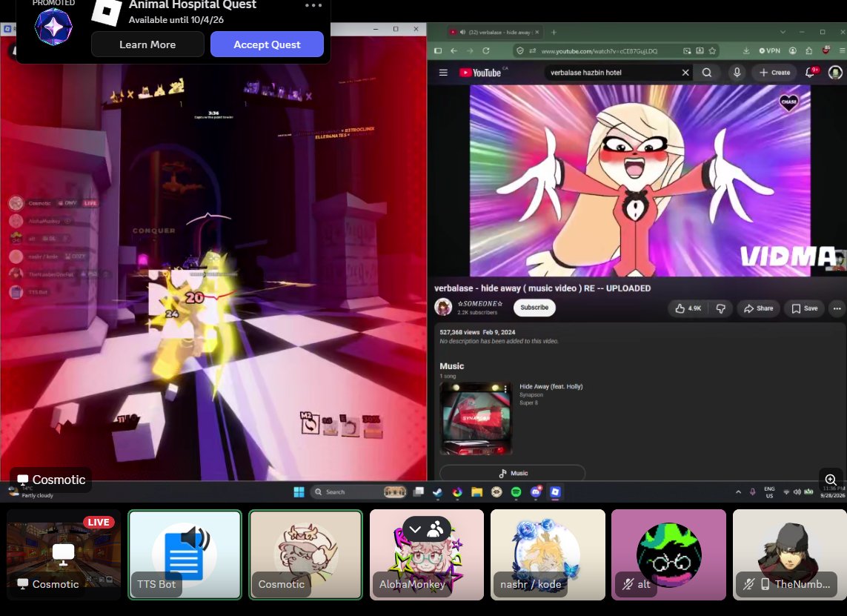Open Roblox from the taskbar

point(555,491)
